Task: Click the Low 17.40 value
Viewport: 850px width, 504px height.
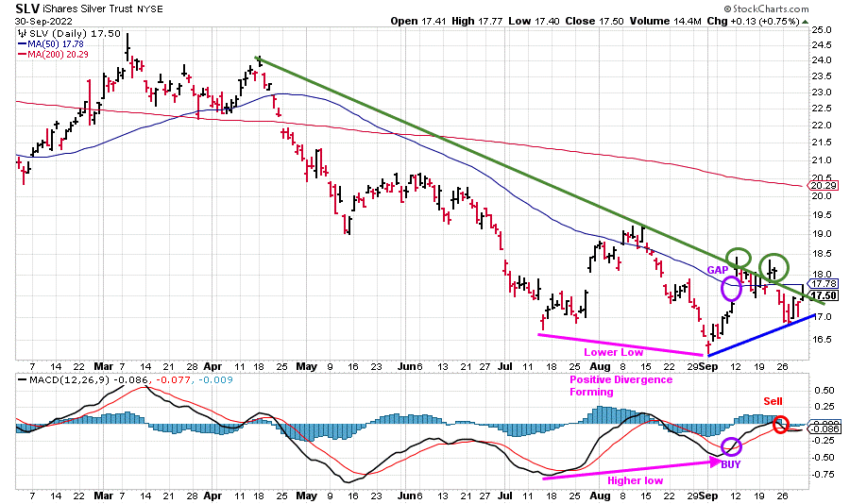Action: coord(535,21)
